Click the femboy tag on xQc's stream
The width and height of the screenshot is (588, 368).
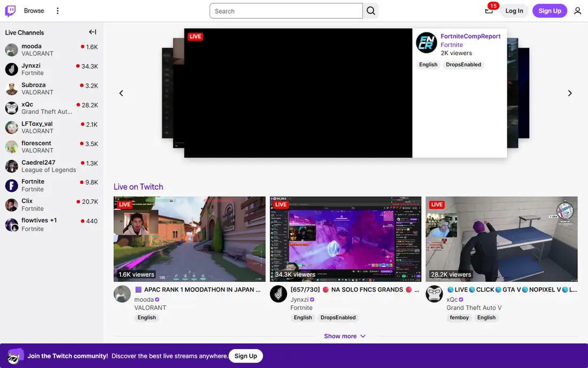[459, 317]
